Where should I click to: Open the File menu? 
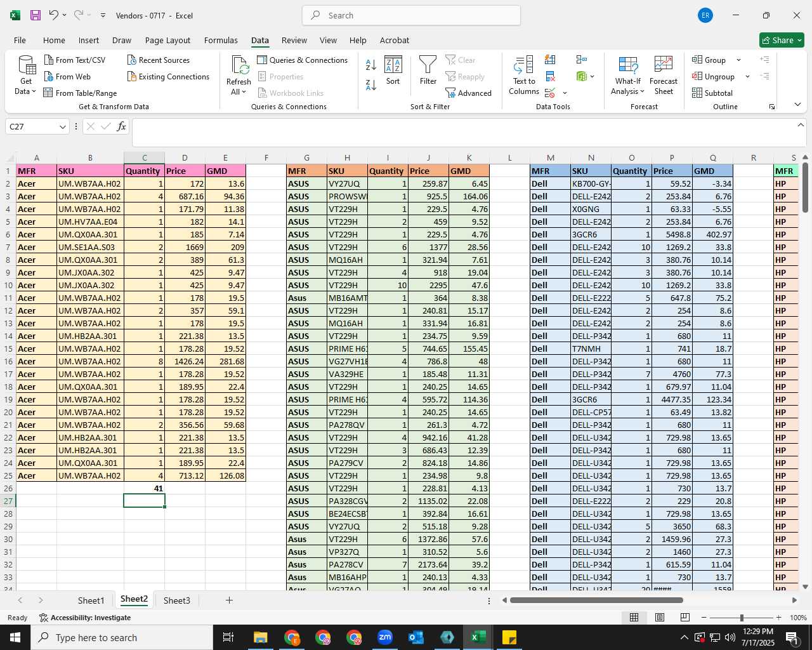20,40
